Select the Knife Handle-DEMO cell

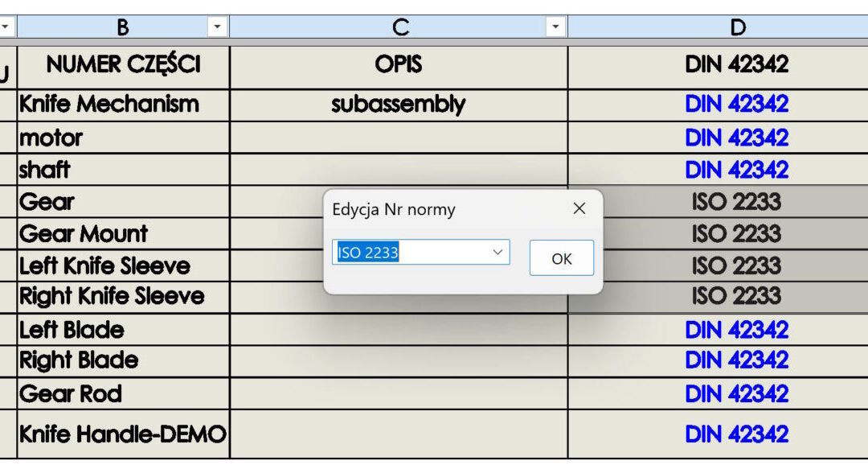[x=123, y=434]
